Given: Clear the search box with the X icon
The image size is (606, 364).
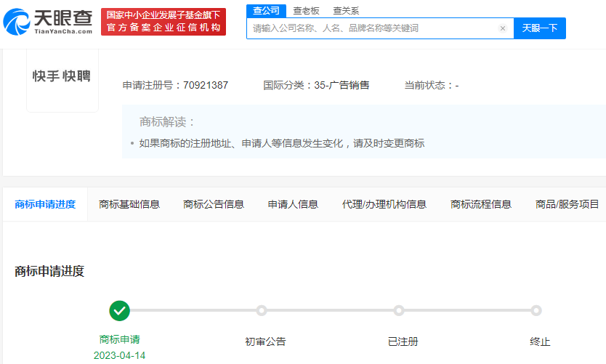Looking at the screenshot, I should click(502, 28).
